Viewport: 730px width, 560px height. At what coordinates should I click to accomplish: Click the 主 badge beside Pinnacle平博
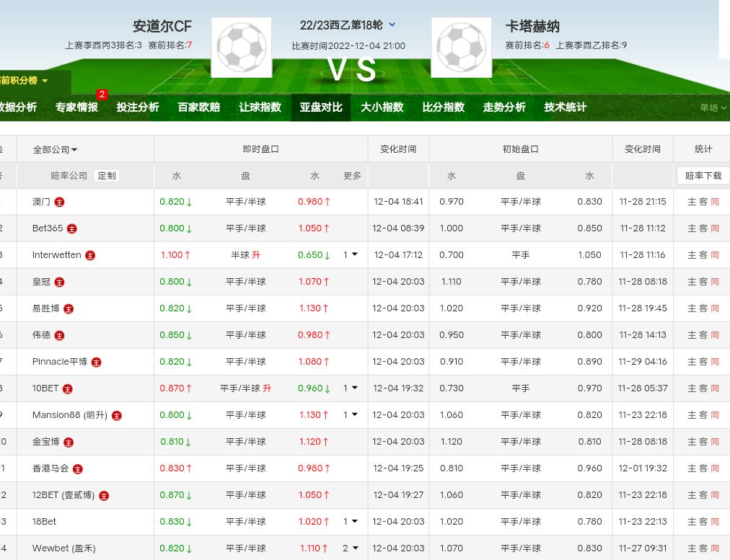[x=96, y=362]
